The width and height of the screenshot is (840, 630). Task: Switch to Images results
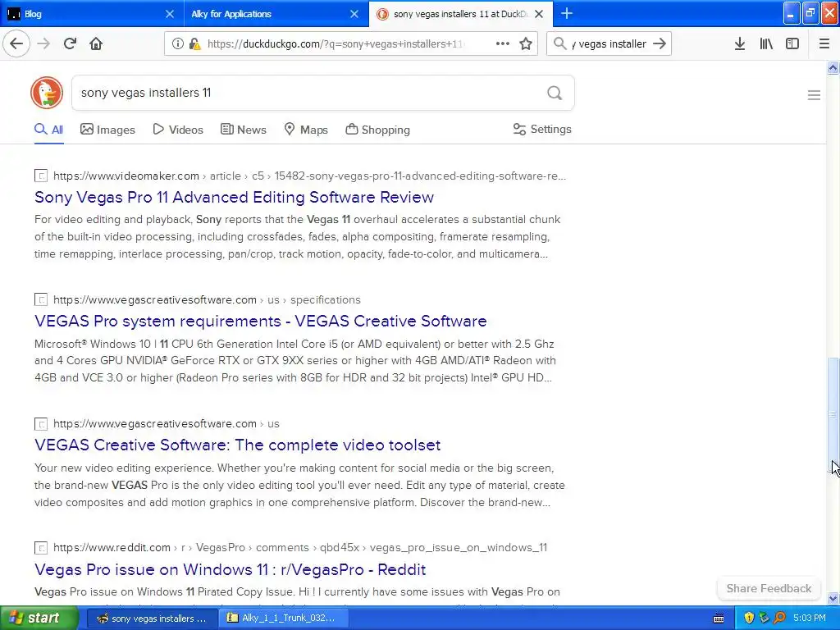coord(107,130)
